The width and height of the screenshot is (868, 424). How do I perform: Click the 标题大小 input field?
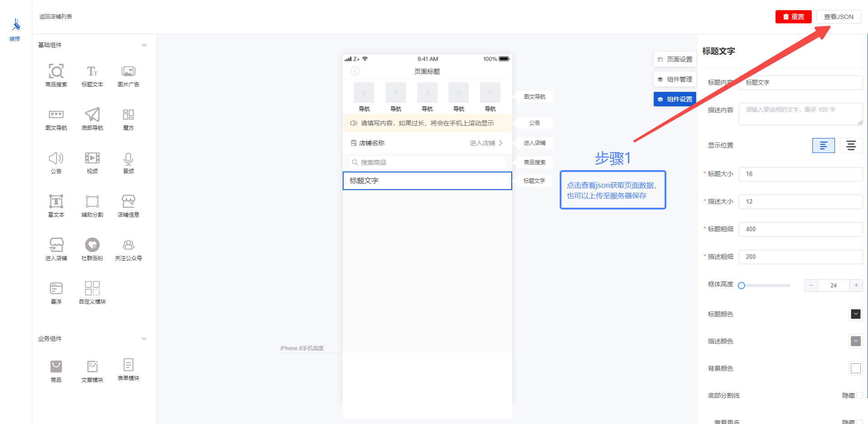pyautogui.click(x=801, y=174)
